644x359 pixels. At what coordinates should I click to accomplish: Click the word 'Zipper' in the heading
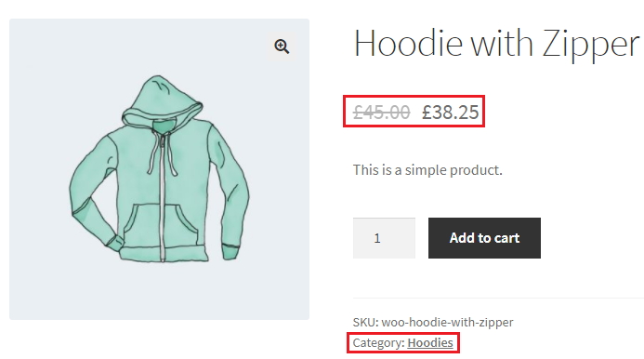(591, 45)
